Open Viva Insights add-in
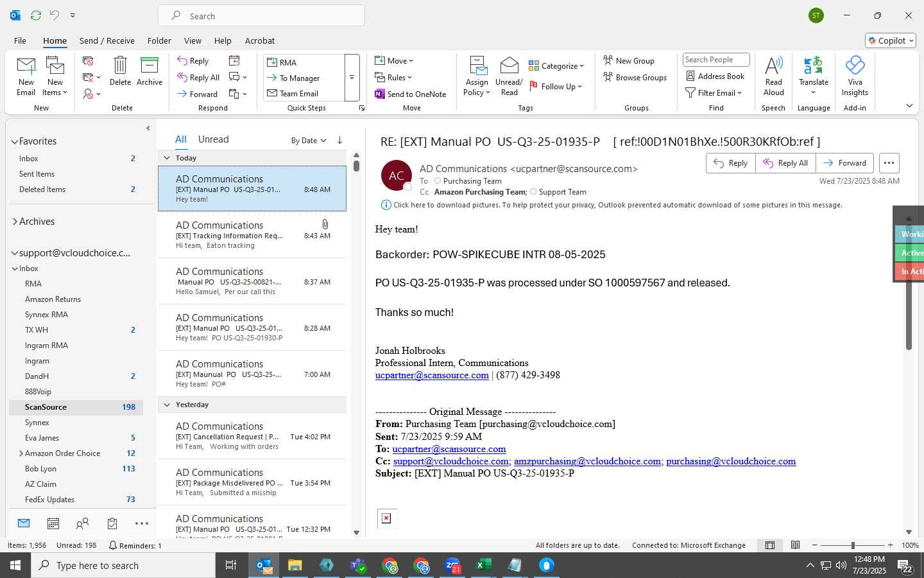The image size is (924, 578). 855,76
